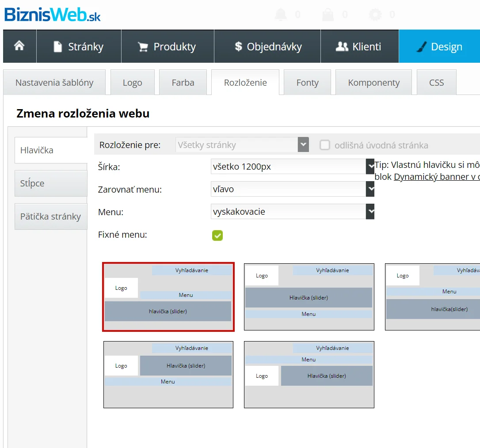The image size is (480, 448).
Task: Expand the Menu type dropdown
Action: point(293,212)
